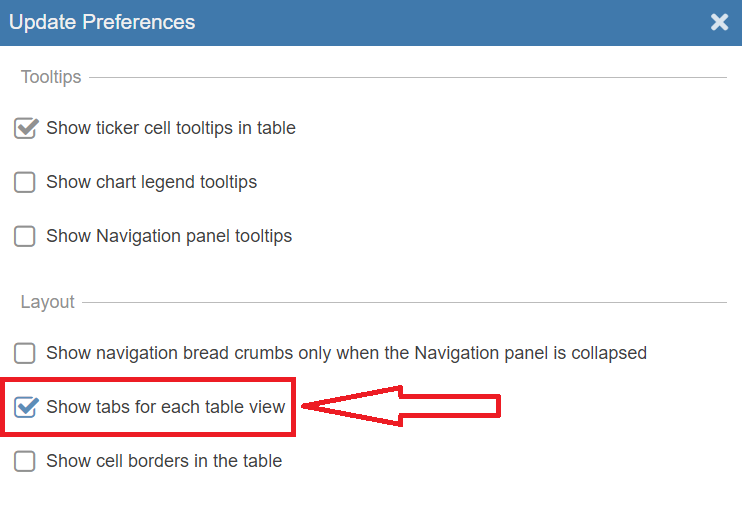Click the 'Show cell borders in the table' text
The image size is (742, 517).
click(x=164, y=461)
